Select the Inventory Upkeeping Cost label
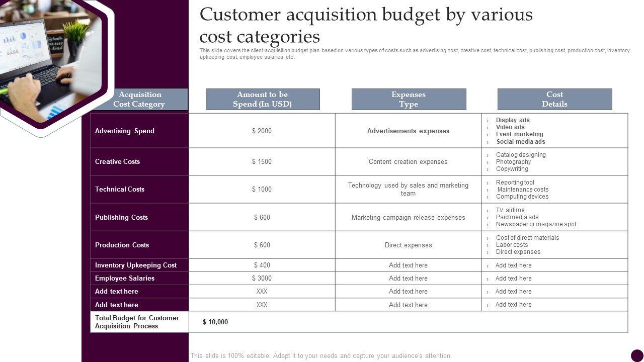Image resolution: width=644 pixels, height=362 pixels. 136,265
